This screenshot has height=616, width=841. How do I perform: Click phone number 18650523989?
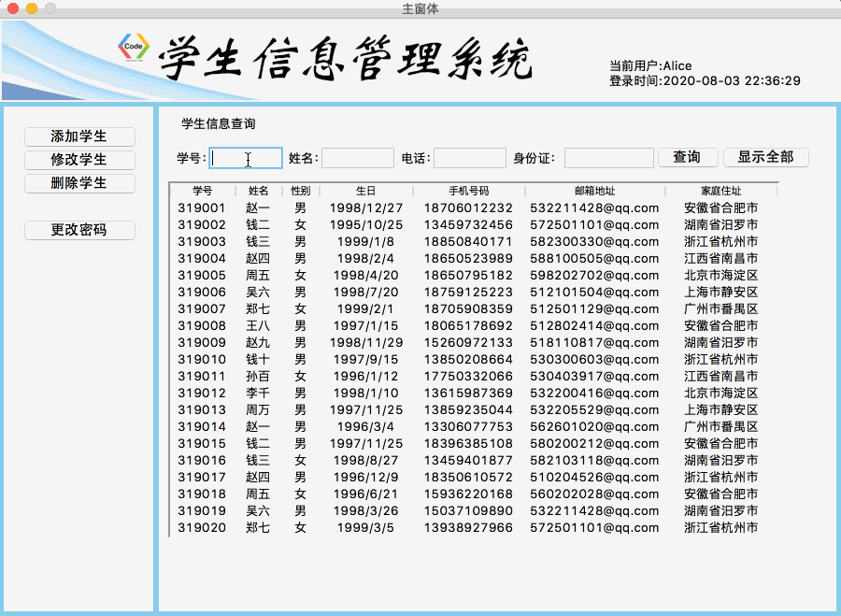[469, 259]
